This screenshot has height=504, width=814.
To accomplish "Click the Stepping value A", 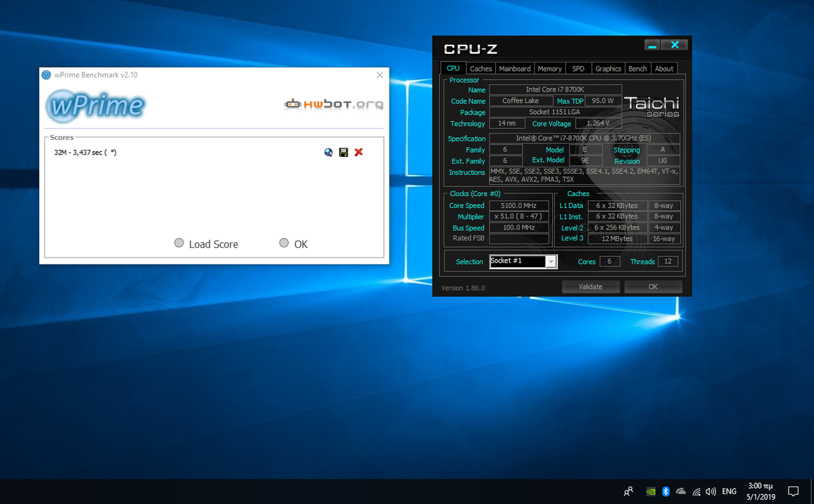I will click(x=663, y=149).
